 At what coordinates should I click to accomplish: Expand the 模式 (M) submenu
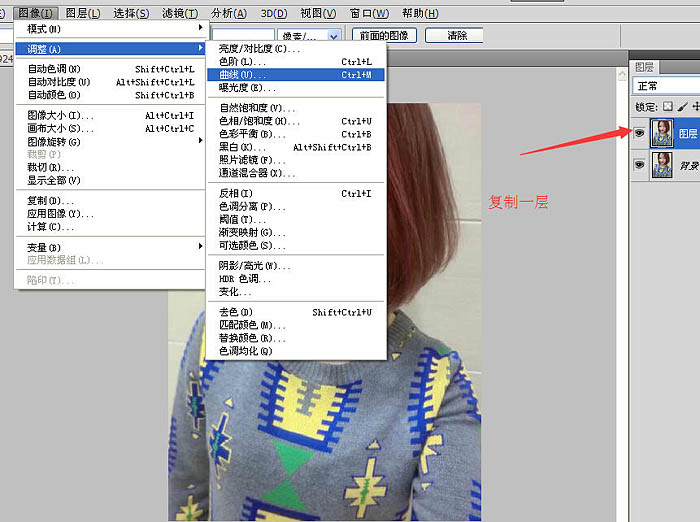point(109,29)
